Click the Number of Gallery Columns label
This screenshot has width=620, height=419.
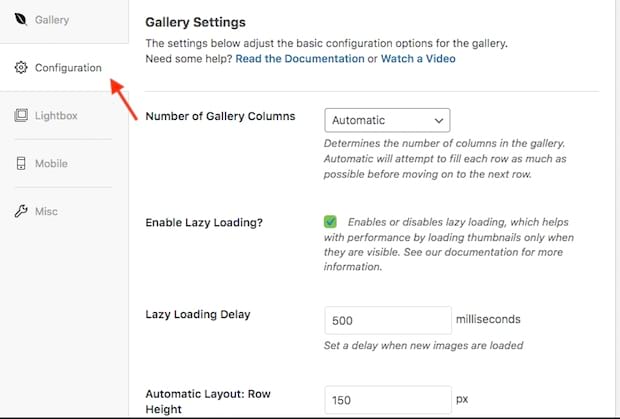[220, 116]
